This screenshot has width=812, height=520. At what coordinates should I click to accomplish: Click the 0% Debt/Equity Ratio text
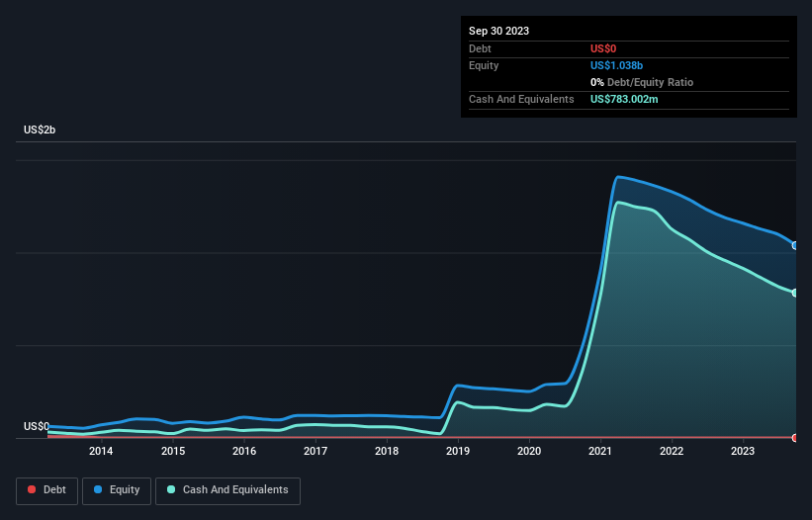pyautogui.click(x=642, y=82)
